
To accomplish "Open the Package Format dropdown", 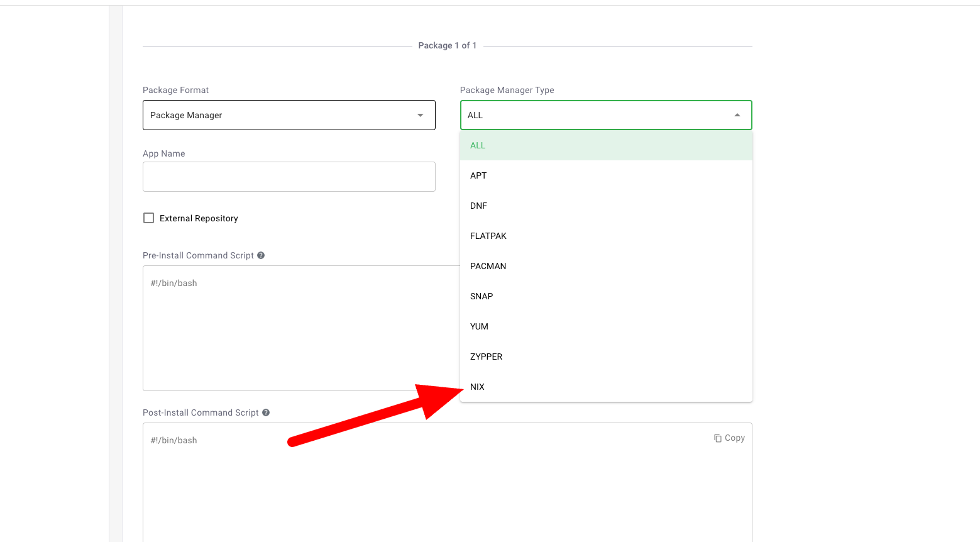I will [x=289, y=115].
